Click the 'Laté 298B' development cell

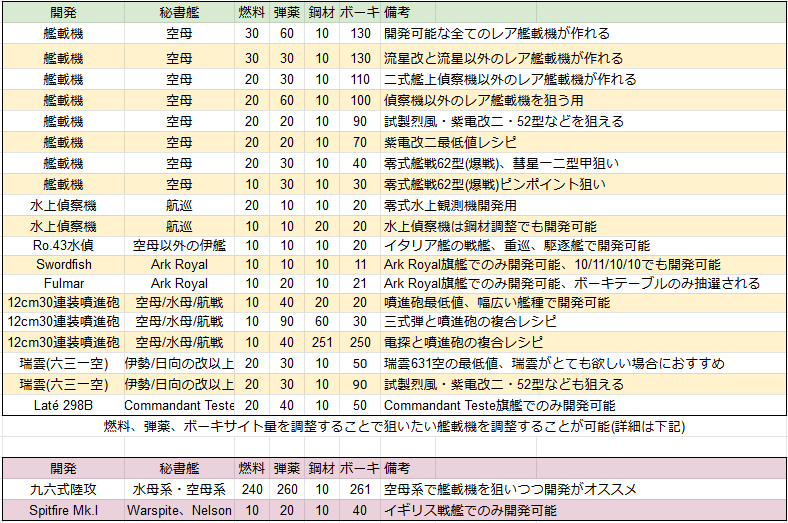tap(63, 405)
